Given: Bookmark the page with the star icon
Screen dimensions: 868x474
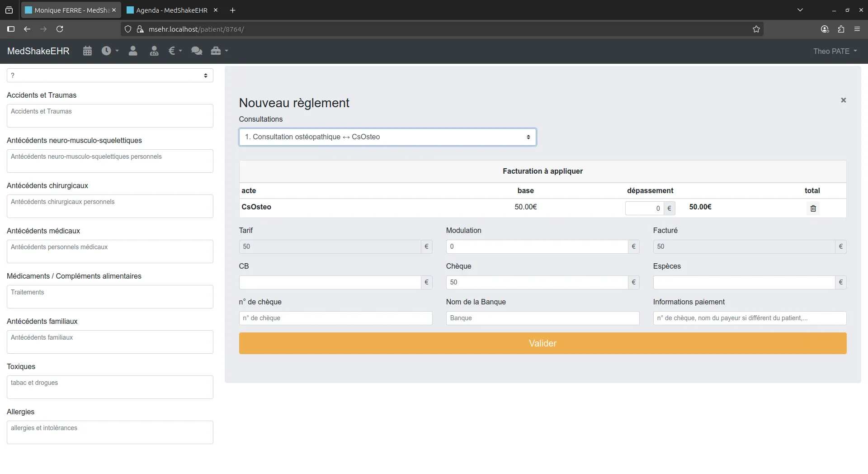Looking at the screenshot, I should coord(756,29).
